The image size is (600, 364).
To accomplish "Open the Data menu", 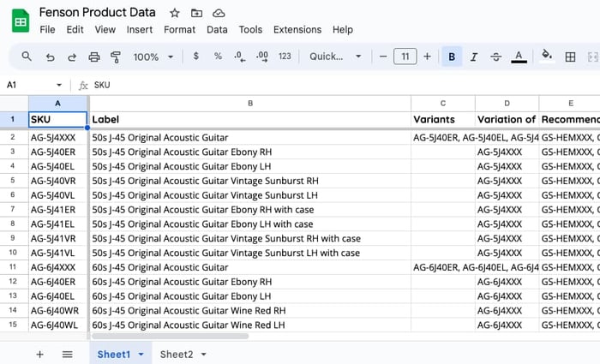I will tap(217, 29).
